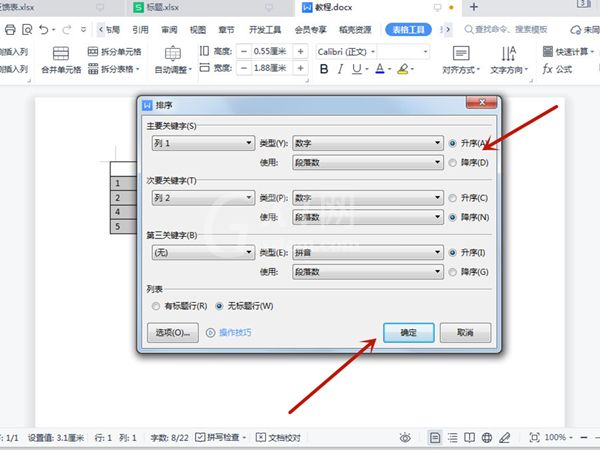Viewport: 600px width, 450px height.
Task: Click the width value field 1.88厘米
Action: pyautogui.click(x=272, y=68)
